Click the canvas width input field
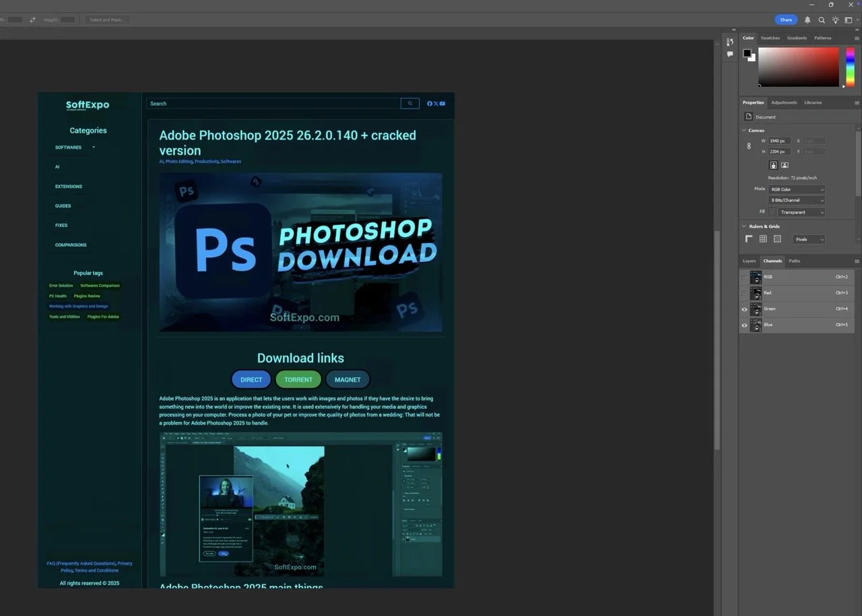Image resolution: width=862 pixels, height=616 pixels. click(x=778, y=141)
